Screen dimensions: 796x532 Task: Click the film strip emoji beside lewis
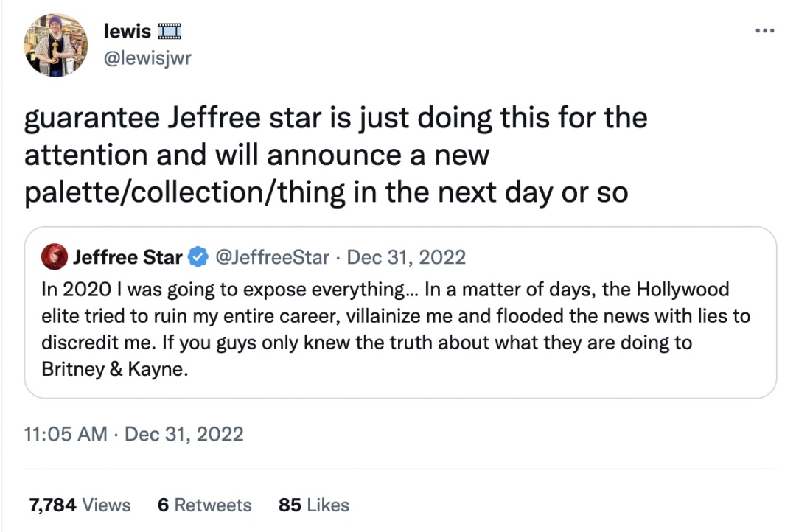[170, 32]
